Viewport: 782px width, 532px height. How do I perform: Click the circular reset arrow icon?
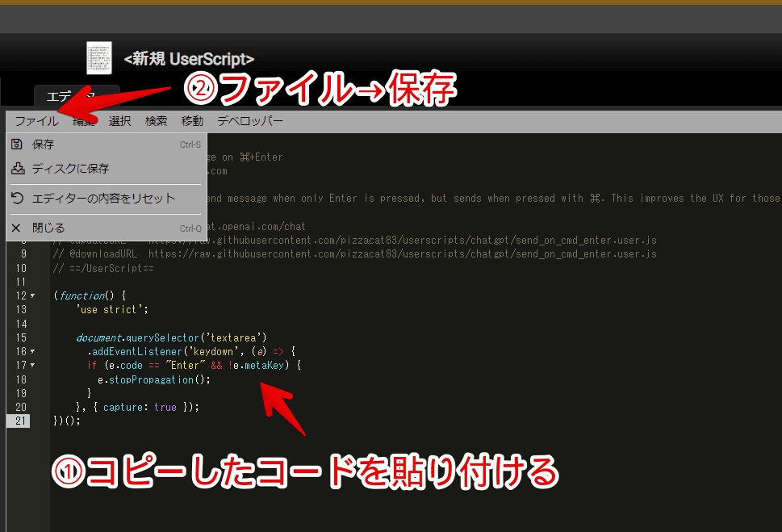pos(17,198)
